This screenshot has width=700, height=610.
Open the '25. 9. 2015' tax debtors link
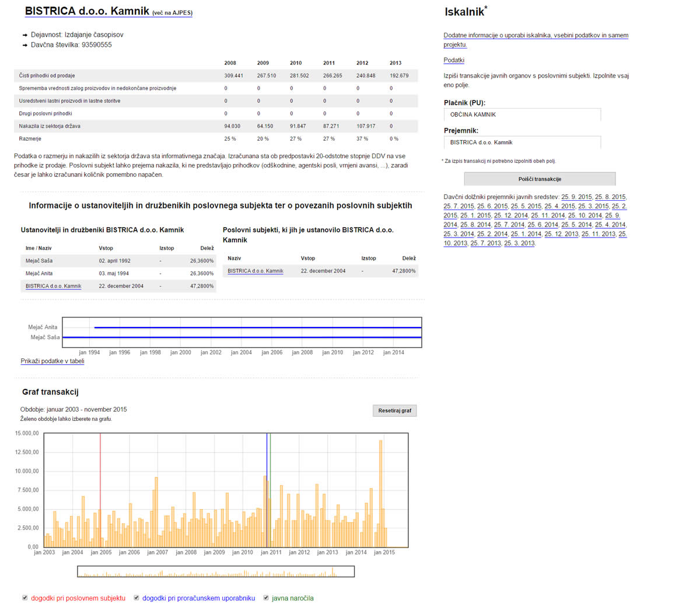pyautogui.click(x=576, y=197)
